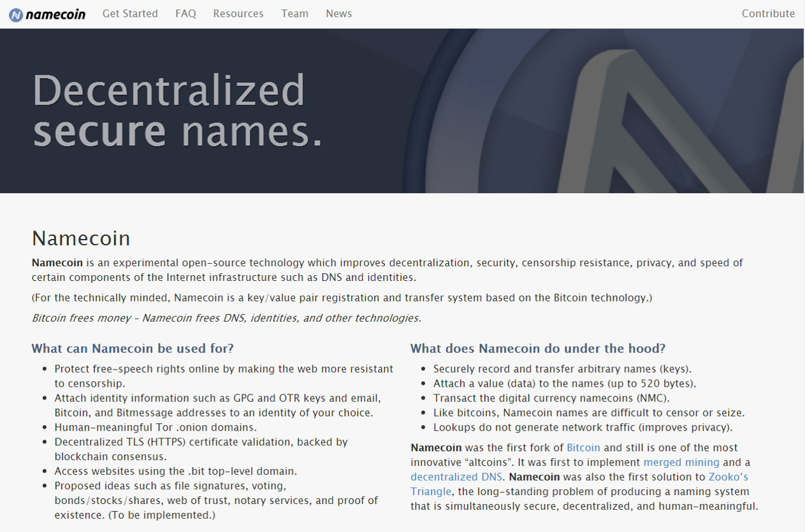Click bullet 'Access websites using the .bit top-level domain'
The height and width of the screenshot is (532, 805).
click(x=176, y=471)
